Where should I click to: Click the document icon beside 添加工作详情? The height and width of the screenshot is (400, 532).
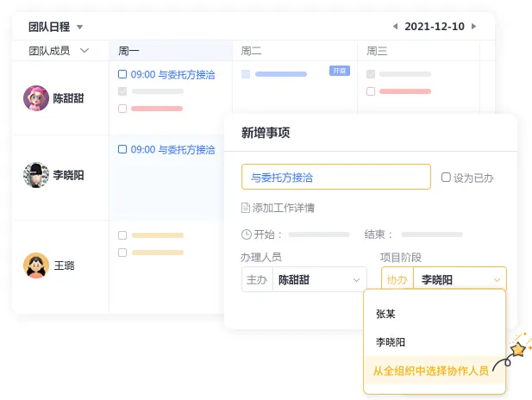(x=247, y=208)
